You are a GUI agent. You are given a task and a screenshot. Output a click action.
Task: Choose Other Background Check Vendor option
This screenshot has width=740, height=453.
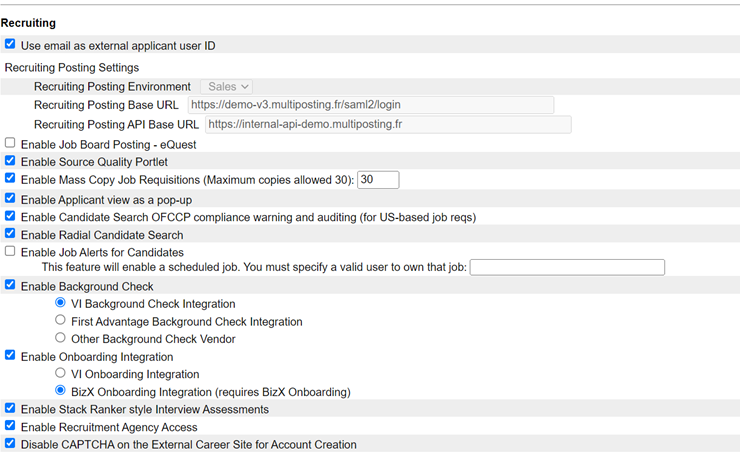[x=61, y=338]
